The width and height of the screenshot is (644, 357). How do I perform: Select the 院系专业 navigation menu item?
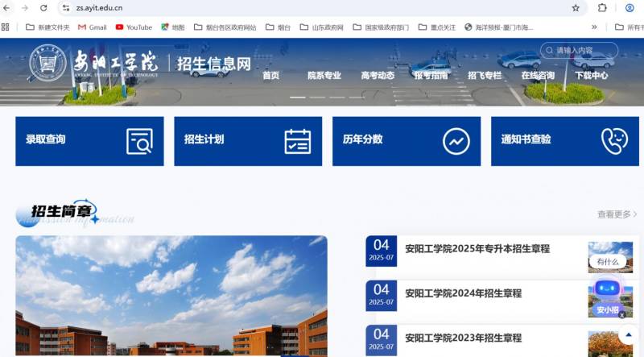[324, 76]
